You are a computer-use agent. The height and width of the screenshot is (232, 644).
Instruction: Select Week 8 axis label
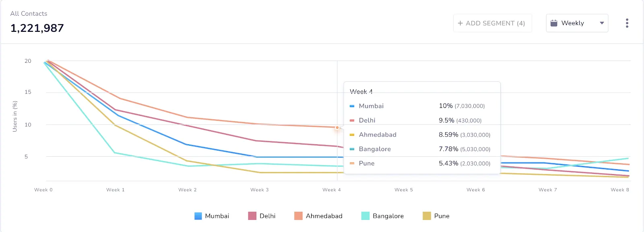pyautogui.click(x=619, y=190)
